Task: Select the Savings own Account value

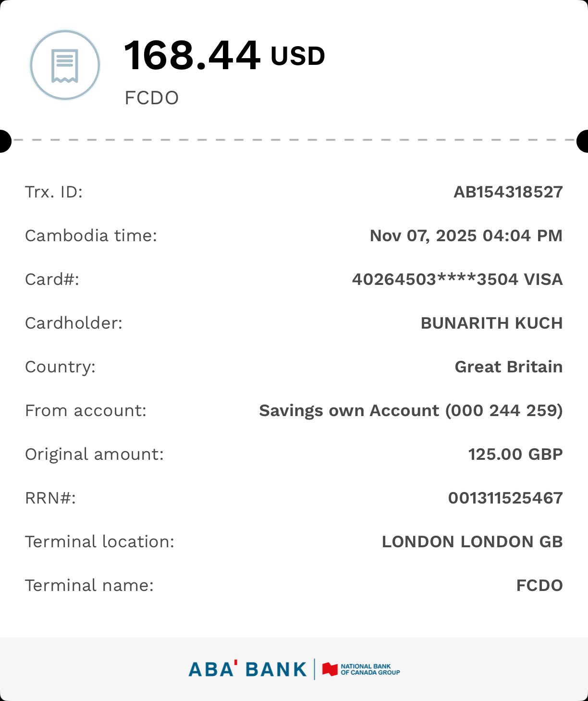Action: click(x=410, y=411)
